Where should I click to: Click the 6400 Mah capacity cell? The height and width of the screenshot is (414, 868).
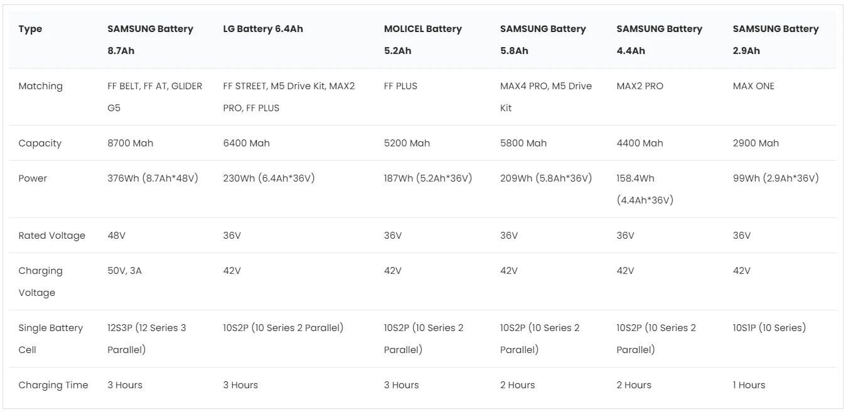[246, 143]
